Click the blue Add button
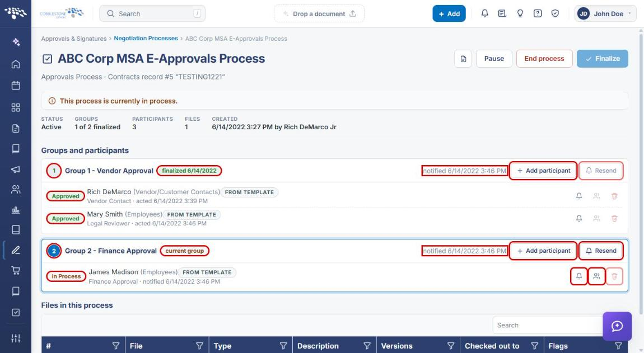Viewport: 644px width, 353px height. pyautogui.click(x=449, y=13)
